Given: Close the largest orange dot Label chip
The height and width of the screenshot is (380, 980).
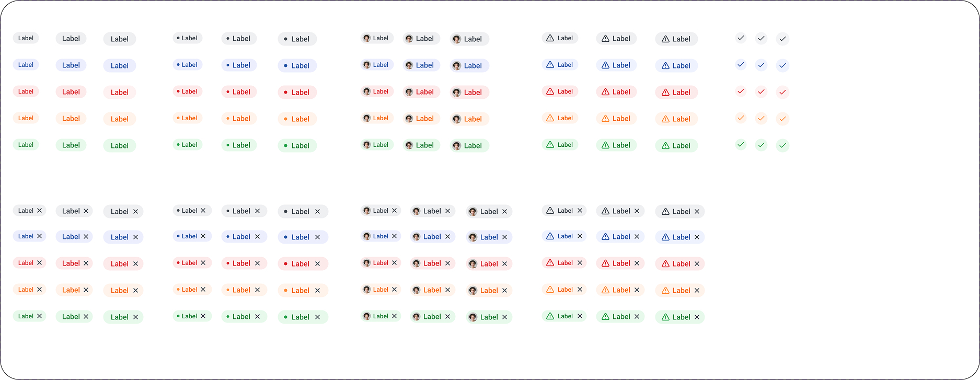Looking at the screenshot, I should [x=317, y=291].
